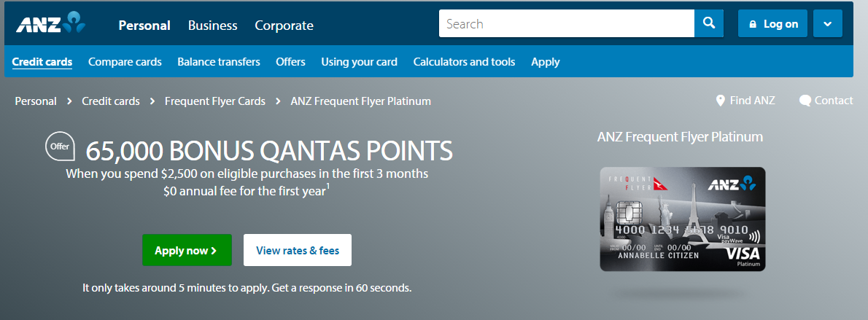Click the search magnifier button

click(x=708, y=24)
